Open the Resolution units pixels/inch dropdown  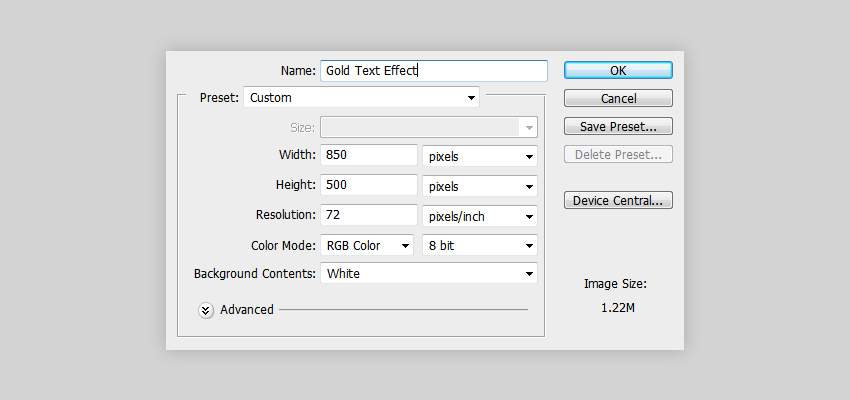point(480,216)
